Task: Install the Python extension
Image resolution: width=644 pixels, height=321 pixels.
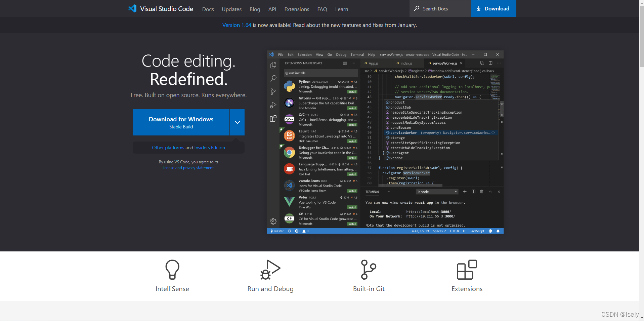Action: 352,92
